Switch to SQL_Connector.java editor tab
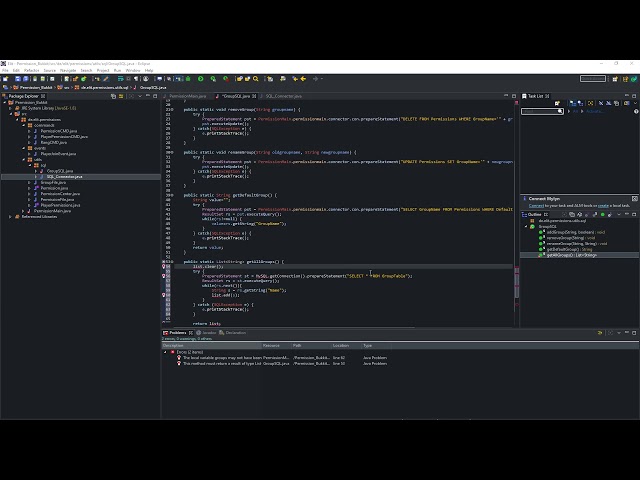Image resolution: width=640 pixels, height=480 pixels. (283, 96)
